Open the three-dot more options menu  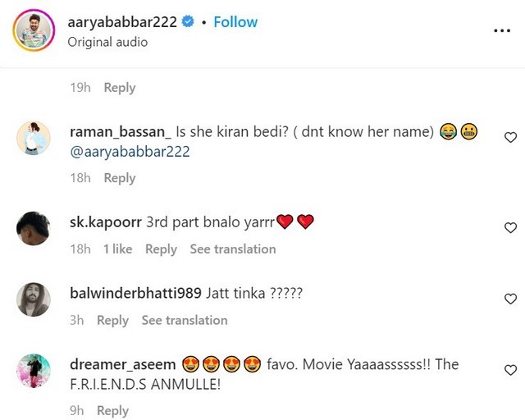pyautogui.click(x=502, y=30)
